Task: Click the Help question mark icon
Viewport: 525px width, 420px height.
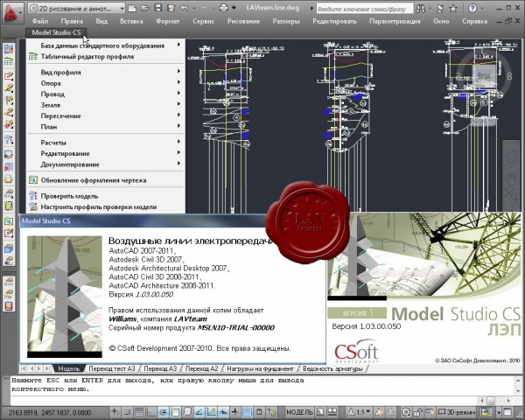Action: (472, 9)
